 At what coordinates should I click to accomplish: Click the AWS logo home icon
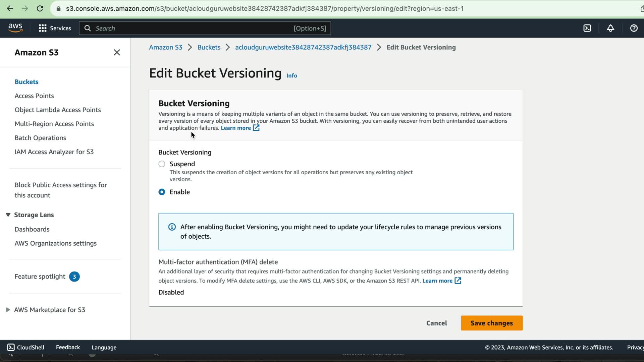pos(15,28)
